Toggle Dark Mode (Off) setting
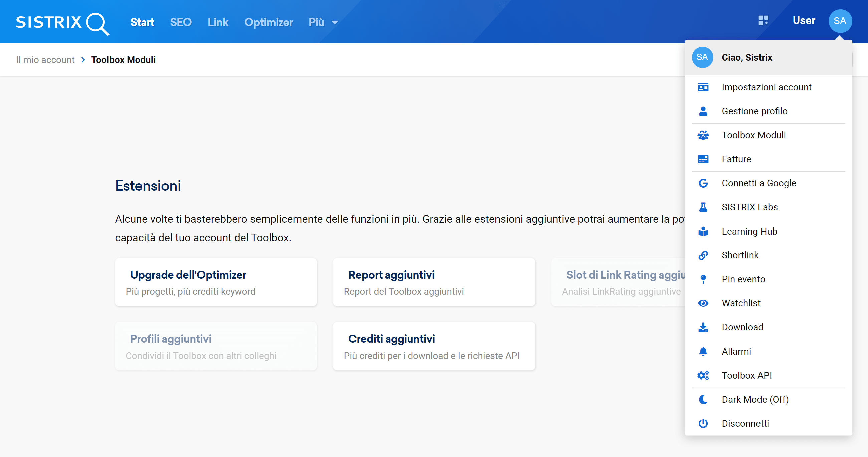Screen dimensions: 868x457 pos(755,399)
